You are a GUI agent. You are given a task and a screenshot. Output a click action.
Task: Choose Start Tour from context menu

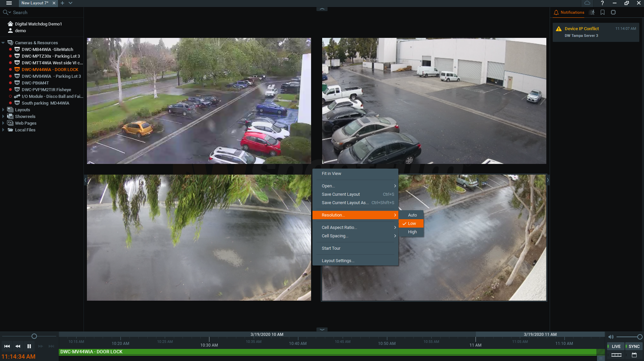331,248
